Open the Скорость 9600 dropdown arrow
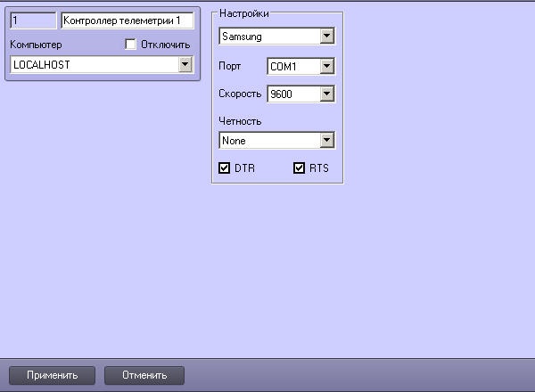 [326, 93]
